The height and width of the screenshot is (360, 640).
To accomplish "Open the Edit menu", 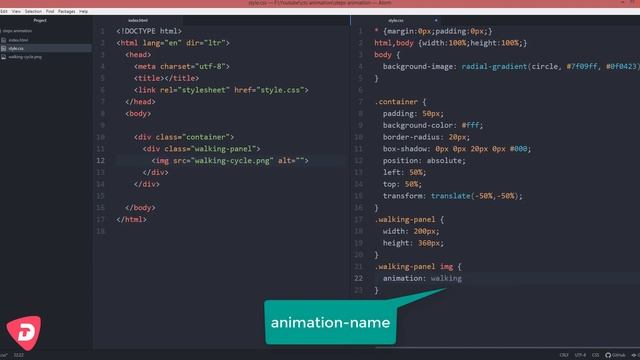I will click(4, 11).
